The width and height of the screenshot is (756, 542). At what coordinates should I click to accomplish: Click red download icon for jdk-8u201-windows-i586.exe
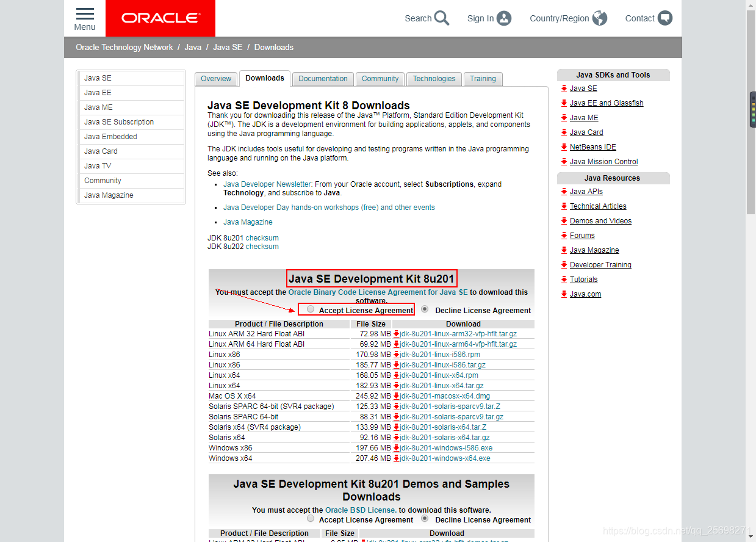click(396, 448)
